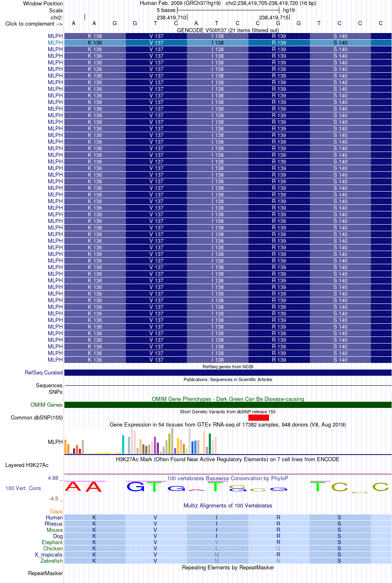The height and width of the screenshot is (583, 392).
Task: Click the 'Click to complement -->' label
Action: pyautogui.click(x=34, y=24)
